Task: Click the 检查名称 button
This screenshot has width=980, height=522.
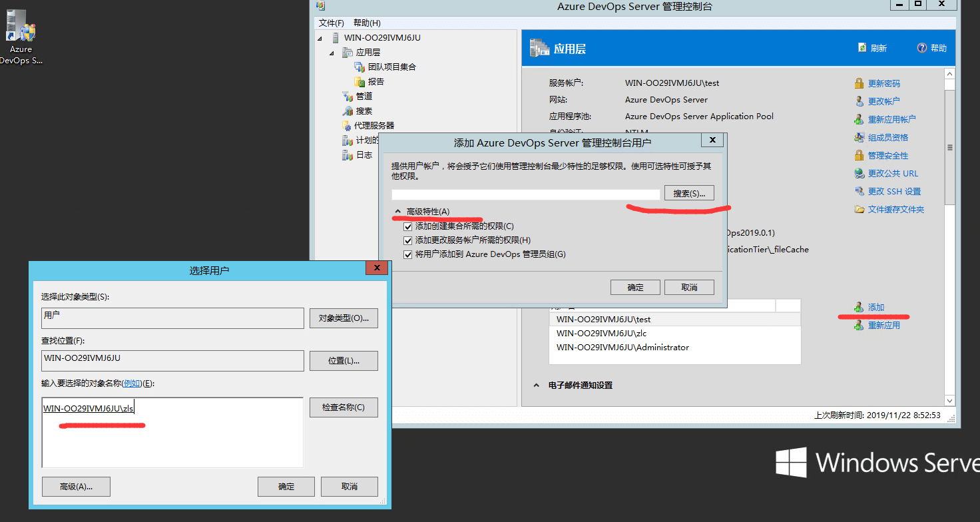Action: [x=343, y=407]
